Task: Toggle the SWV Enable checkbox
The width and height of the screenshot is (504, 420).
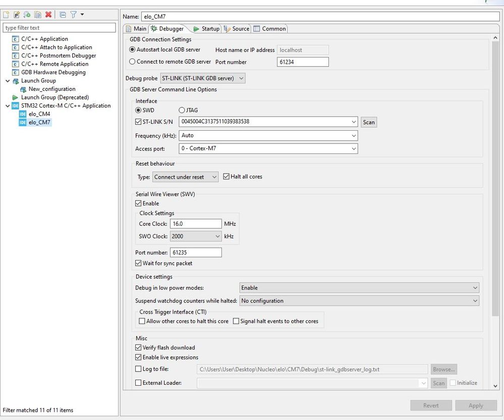Action: tap(138, 203)
